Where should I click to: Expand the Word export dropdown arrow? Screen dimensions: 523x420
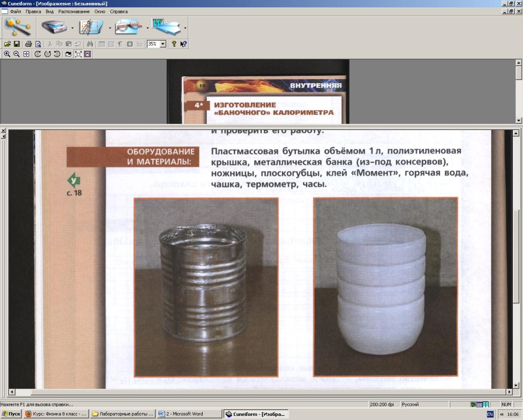185,28
